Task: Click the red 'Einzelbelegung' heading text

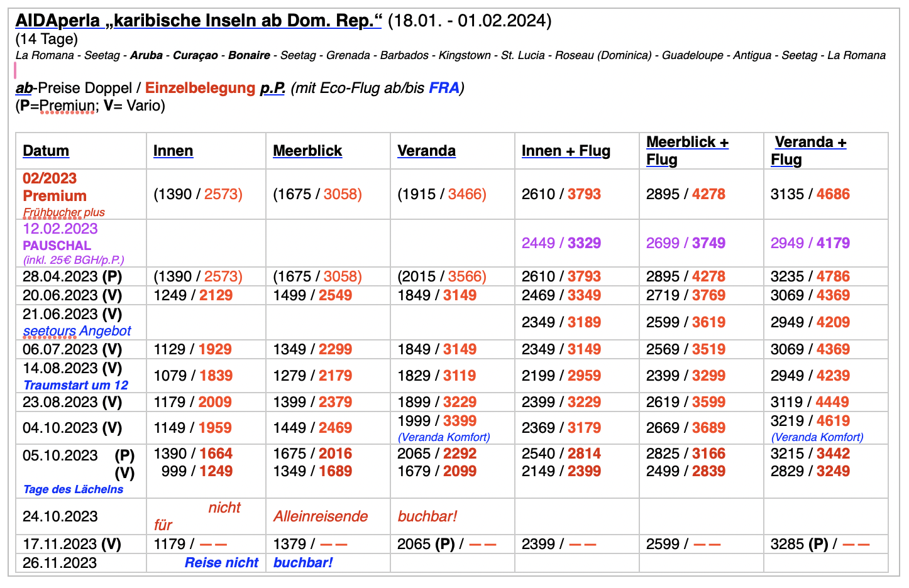Action: (x=200, y=88)
